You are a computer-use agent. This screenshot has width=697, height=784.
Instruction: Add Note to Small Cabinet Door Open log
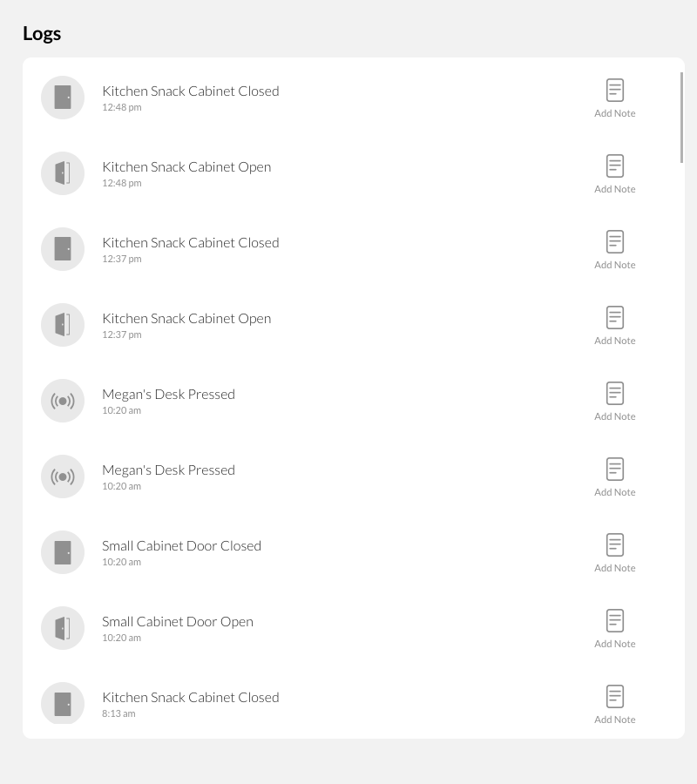pos(614,628)
